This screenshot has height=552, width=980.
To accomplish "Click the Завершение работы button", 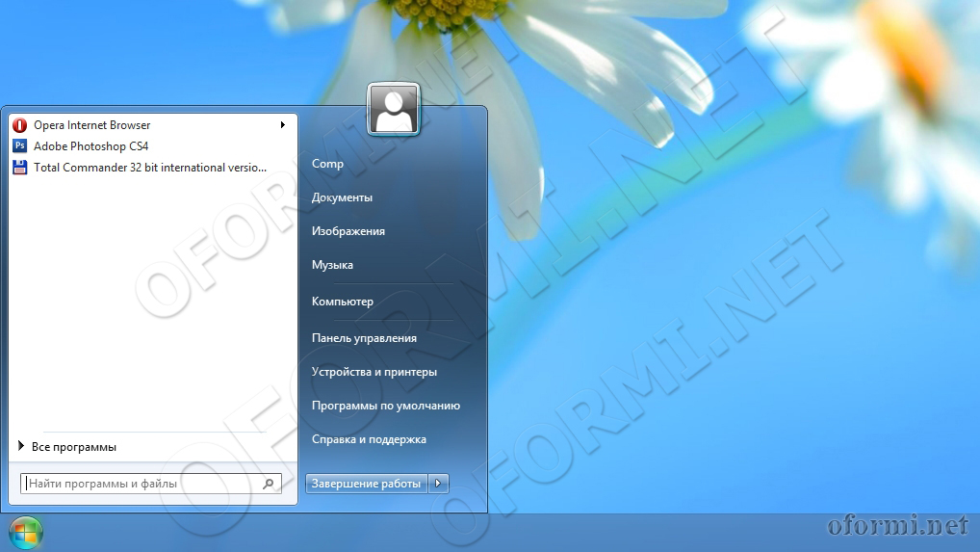I will pyautogui.click(x=366, y=484).
